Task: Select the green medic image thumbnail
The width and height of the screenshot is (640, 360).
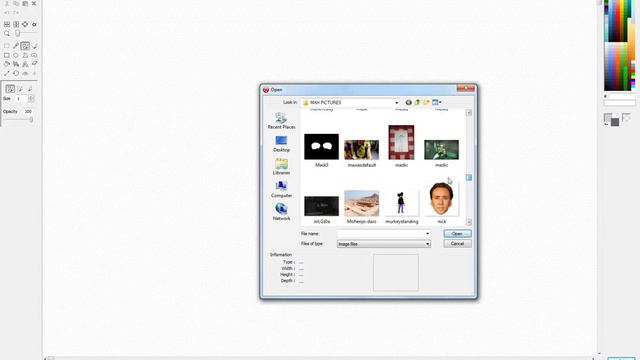Action: point(441,150)
